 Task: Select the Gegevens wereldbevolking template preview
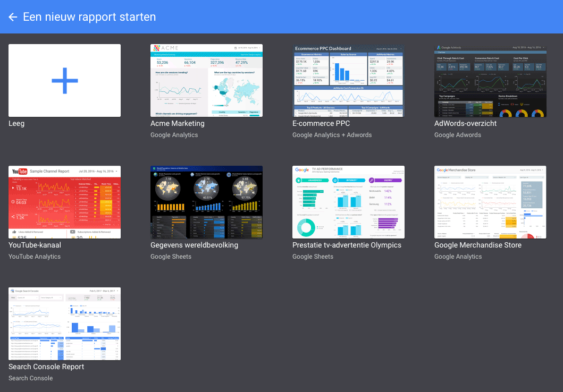206,202
